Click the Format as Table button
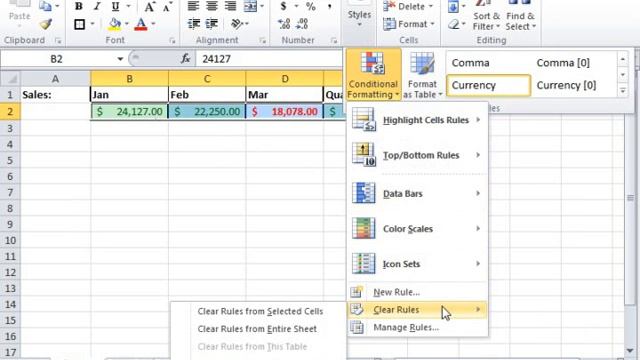Screen dimensions: 640x360 [422, 75]
